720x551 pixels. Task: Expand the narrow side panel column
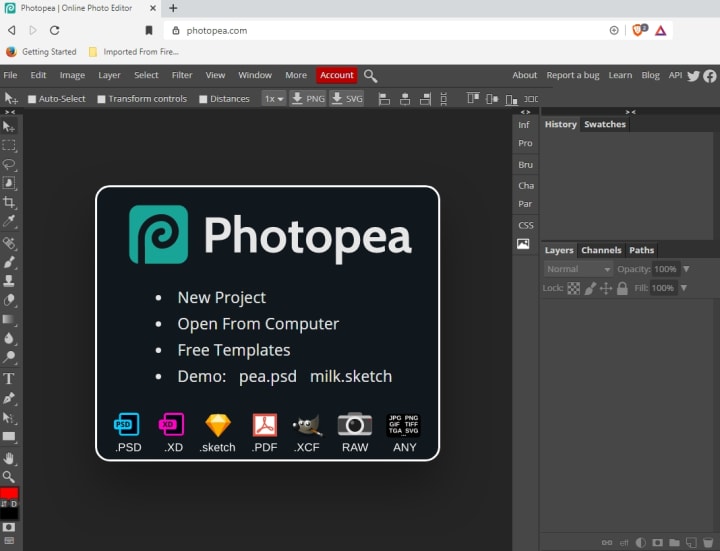[525, 112]
